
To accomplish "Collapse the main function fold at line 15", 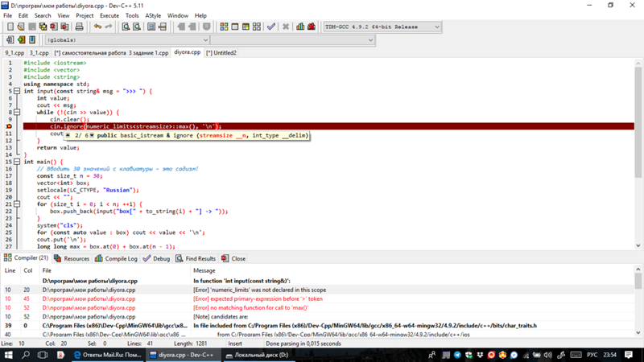I will (x=17, y=162).
